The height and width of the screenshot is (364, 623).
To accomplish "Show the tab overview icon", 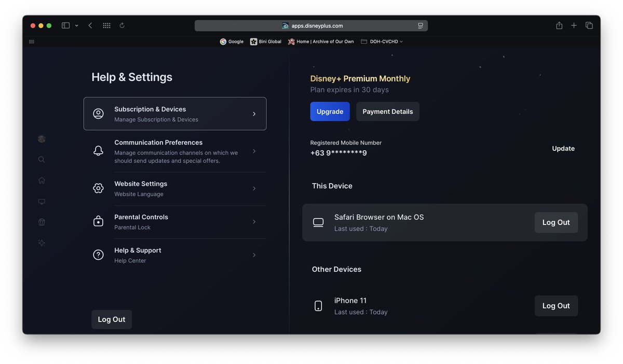I will coord(589,25).
